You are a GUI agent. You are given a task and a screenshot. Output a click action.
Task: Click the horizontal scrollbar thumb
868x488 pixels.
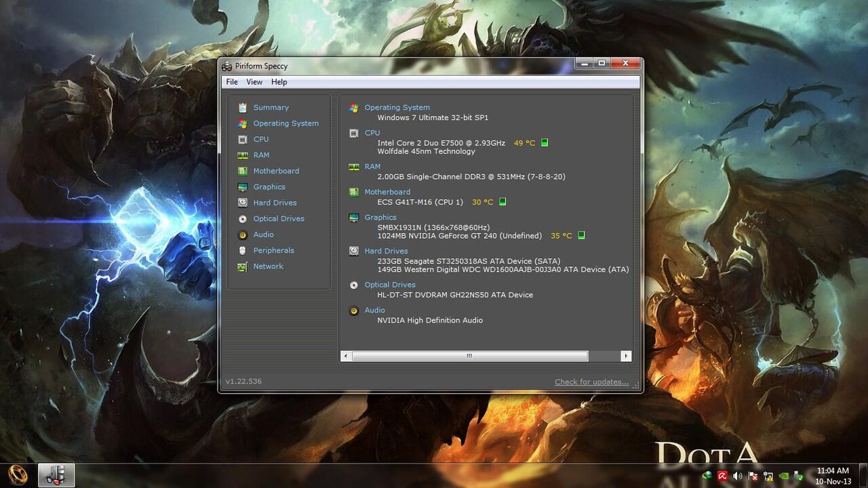click(469, 356)
